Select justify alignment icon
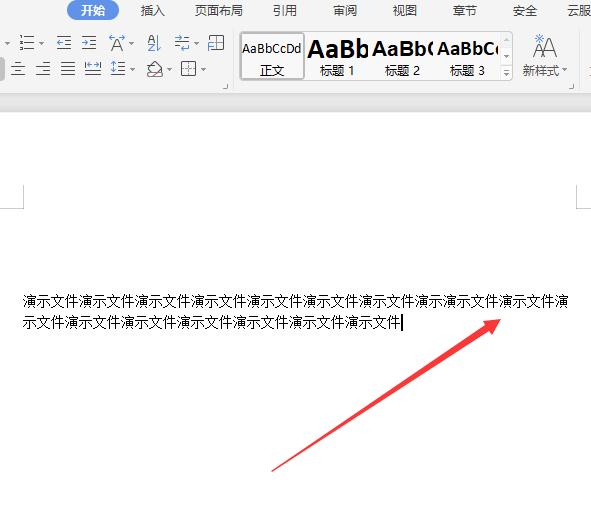The height and width of the screenshot is (508, 591). coord(68,69)
